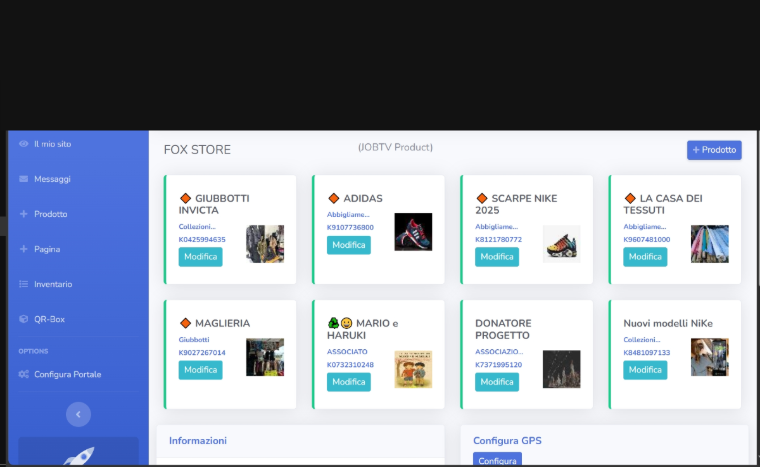The image size is (760, 467).
Task: Click orange diamond icon on MAGLIERIA card
Action: (x=185, y=323)
